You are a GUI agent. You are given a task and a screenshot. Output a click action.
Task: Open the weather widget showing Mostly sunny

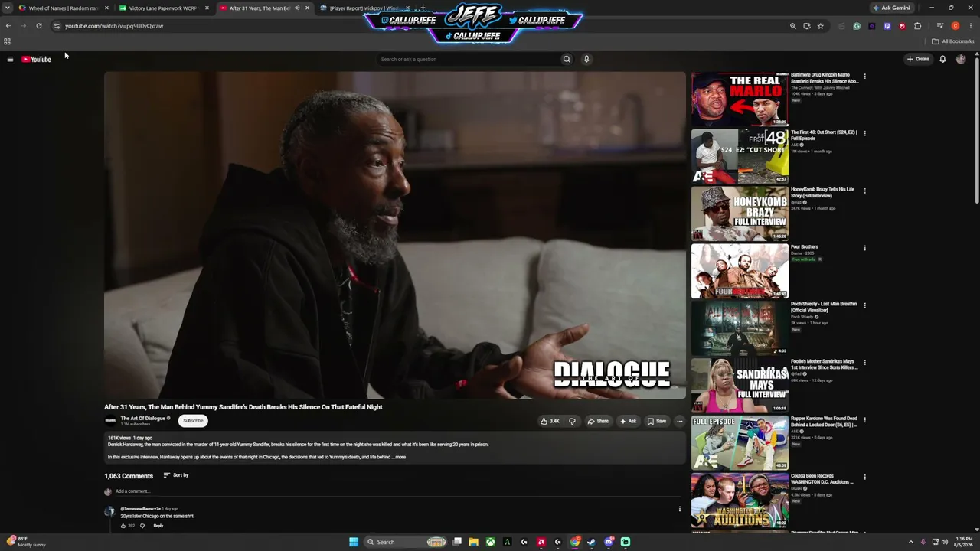[26, 542]
